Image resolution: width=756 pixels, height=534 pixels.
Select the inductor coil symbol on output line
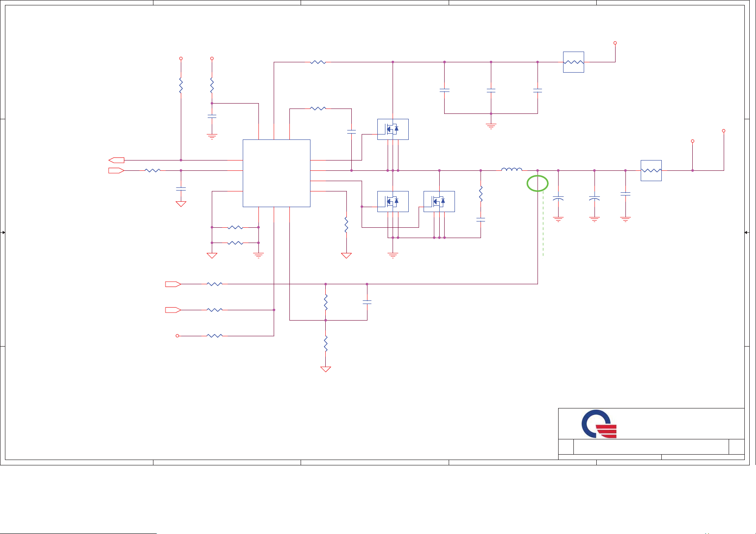511,169
